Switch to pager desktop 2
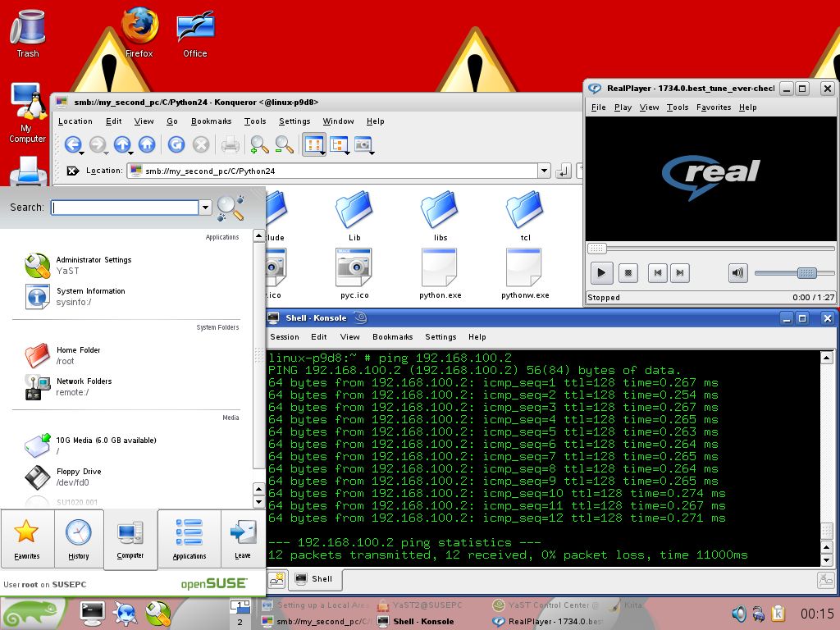Viewport: 840px width, 630px height. click(x=240, y=622)
